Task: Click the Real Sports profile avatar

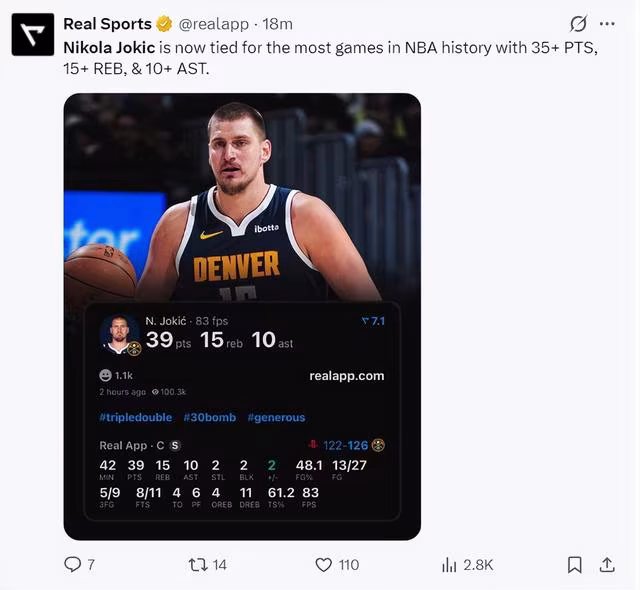Action: (33, 34)
